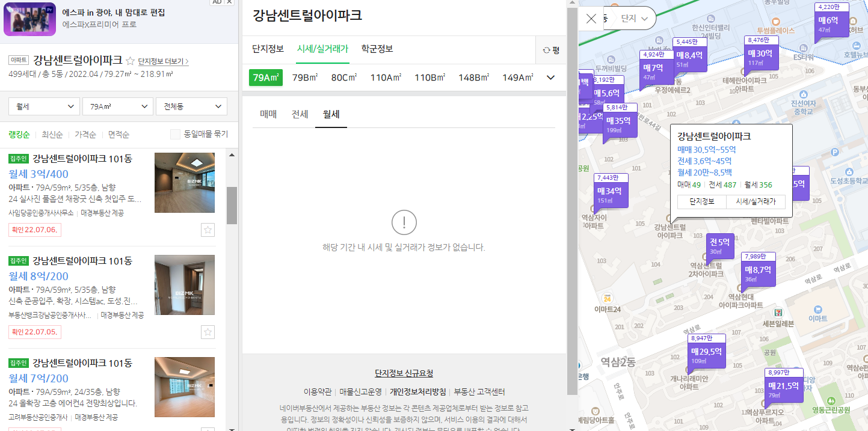Image resolution: width=868 pixels, height=431 pixels.
Task: Click the 매8.4억 51㎡ map marker
Action: pos(689,55)
